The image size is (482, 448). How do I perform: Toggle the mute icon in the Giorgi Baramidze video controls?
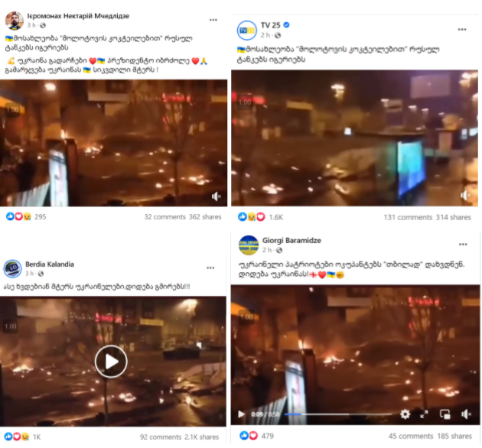tap(467, 414)
